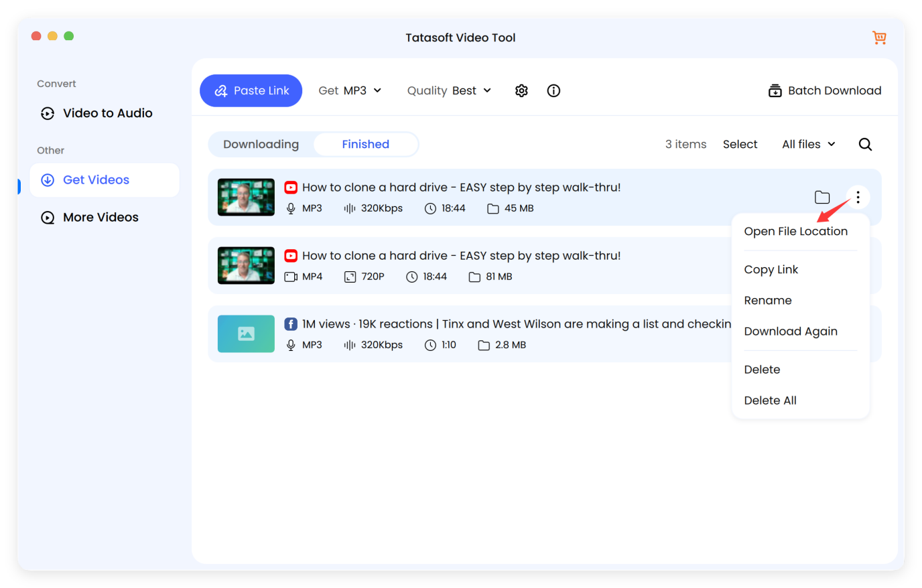Viewport: 922px width, 588px height.
Task: Click the three-dot options icon
Action: (858, 197)
